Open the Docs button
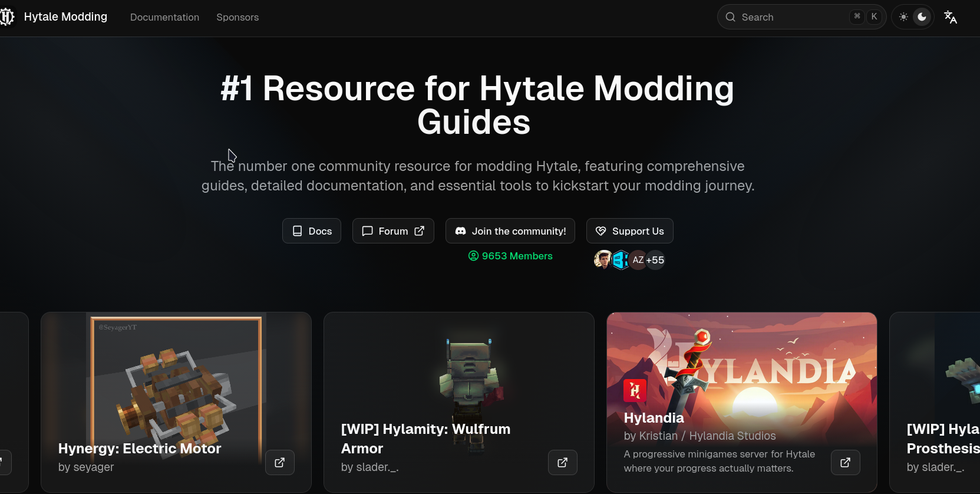The height and width of the screenshot is (494, 980). click(312, 231)
